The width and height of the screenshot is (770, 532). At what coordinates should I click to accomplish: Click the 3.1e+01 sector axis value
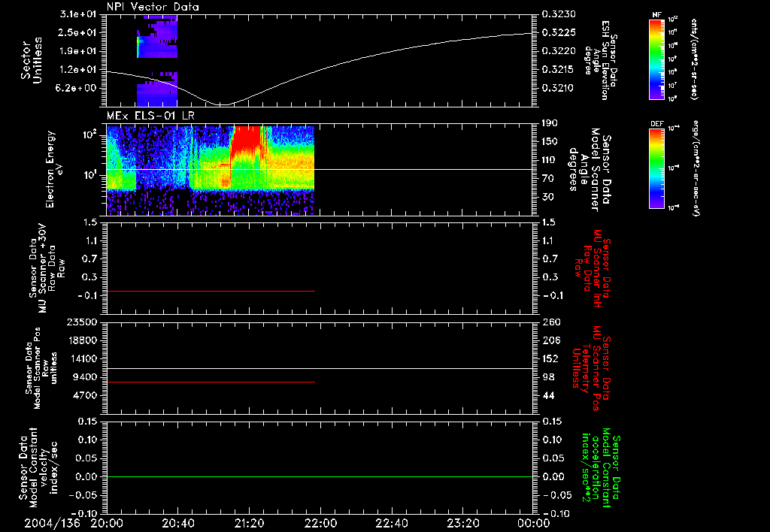point(78,14)
